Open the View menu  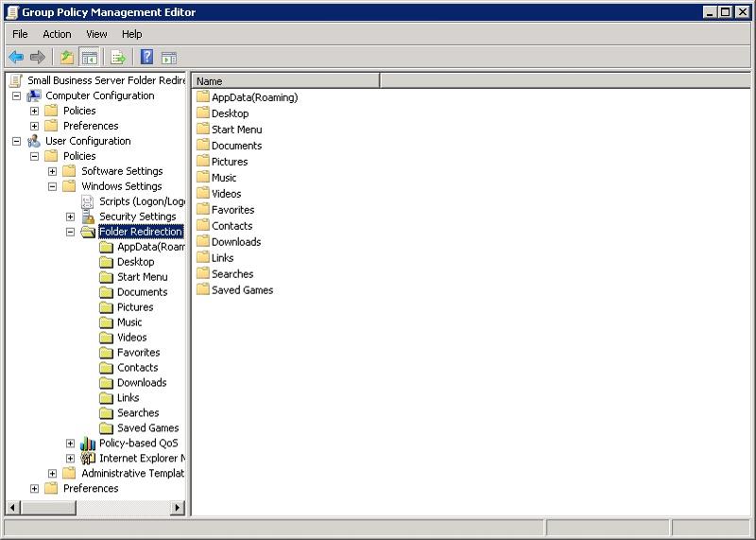[96, 34]
